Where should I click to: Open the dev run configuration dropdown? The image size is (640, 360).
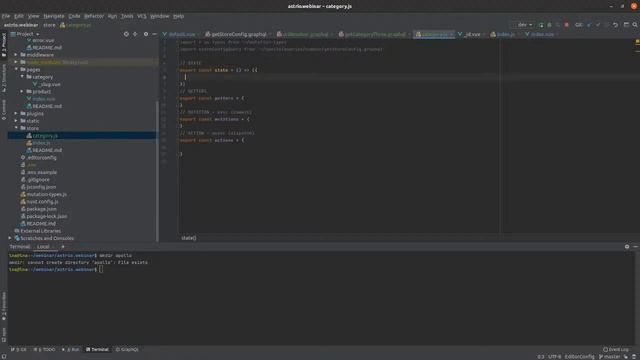(x=524, y=25)
